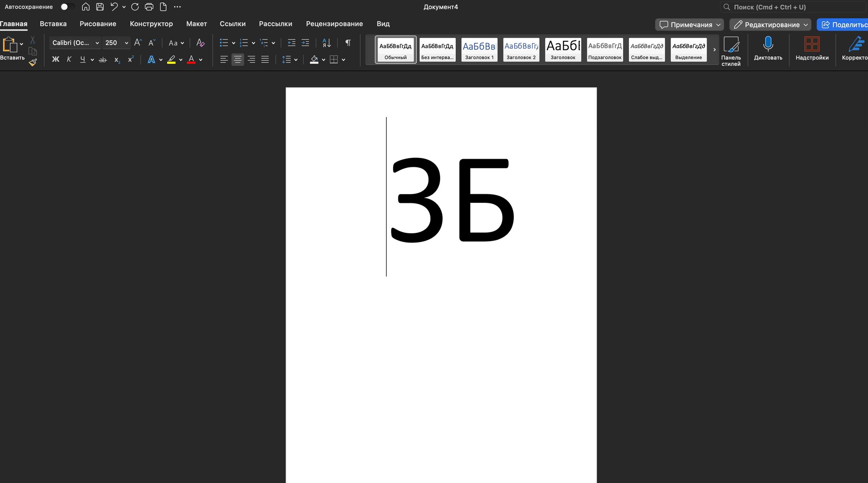The height and width of the screenshot is (483, 868).
Task: Create a multilevel list
Action: click(264, 42)
